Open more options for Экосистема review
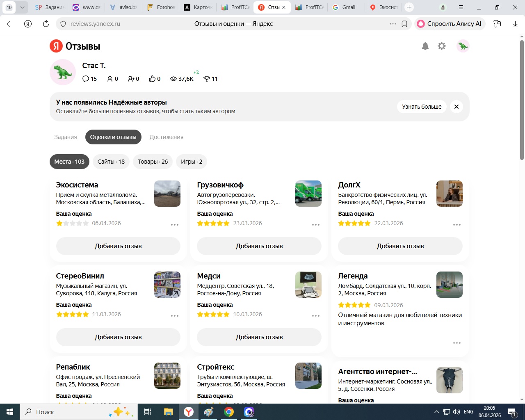The width and height of the screenshot is (525, 420). (x=175, y=225)
